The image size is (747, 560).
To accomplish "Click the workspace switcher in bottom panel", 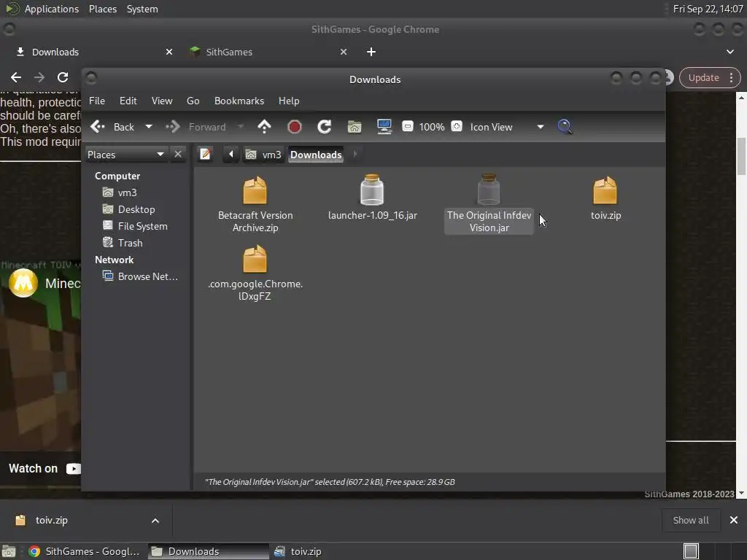I will click(691, 551).
